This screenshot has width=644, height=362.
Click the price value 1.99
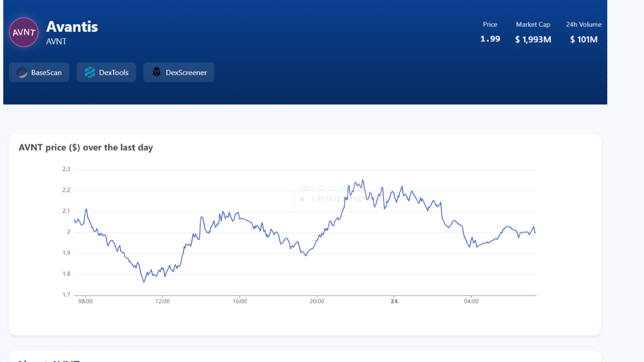(x=490, y=39)
